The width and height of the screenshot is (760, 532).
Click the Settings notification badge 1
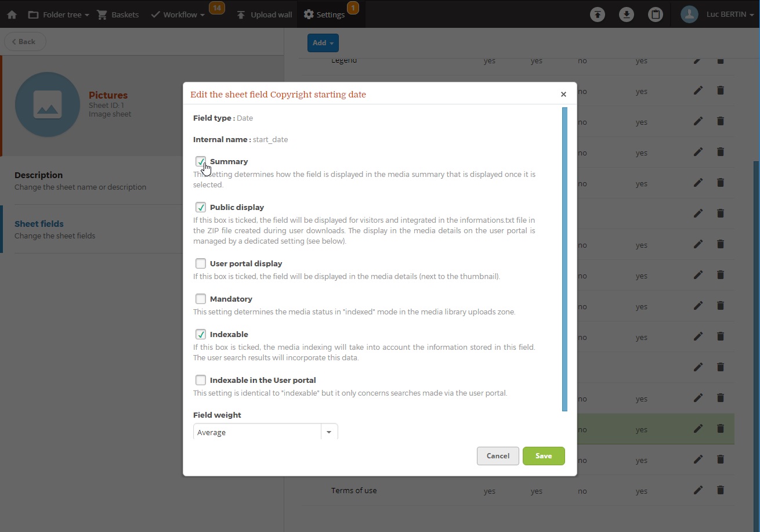coord(353,8)
